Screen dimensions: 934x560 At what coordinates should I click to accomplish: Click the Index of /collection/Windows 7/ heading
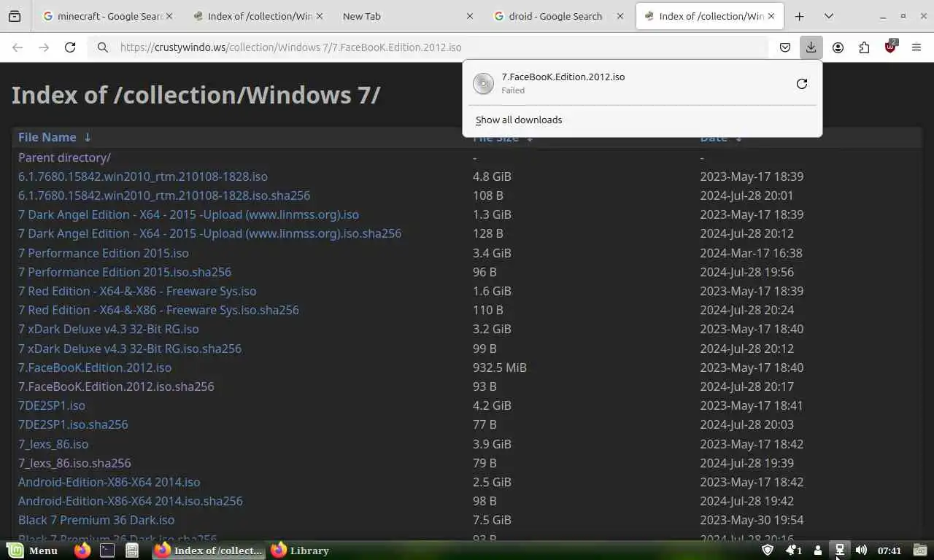[x=196, y=95]
